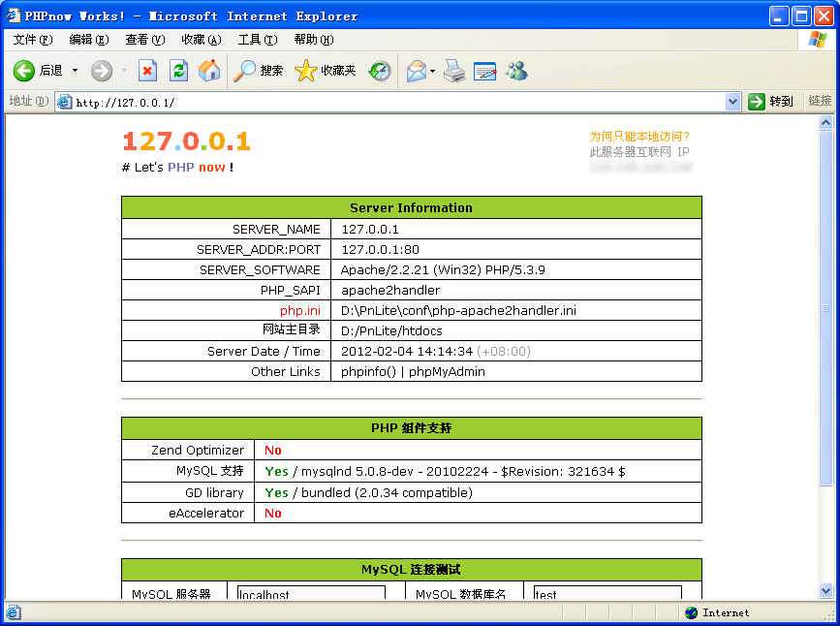The image size is (840, 626).
Task: Open the phpinfo() link
Action: [368, 371]
